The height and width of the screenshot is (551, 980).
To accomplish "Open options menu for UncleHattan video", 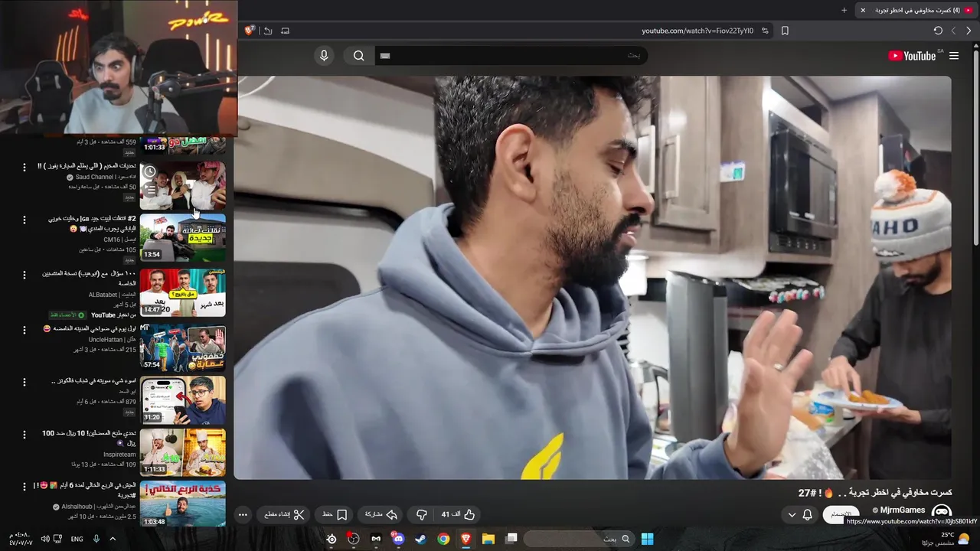I will 24,328.
